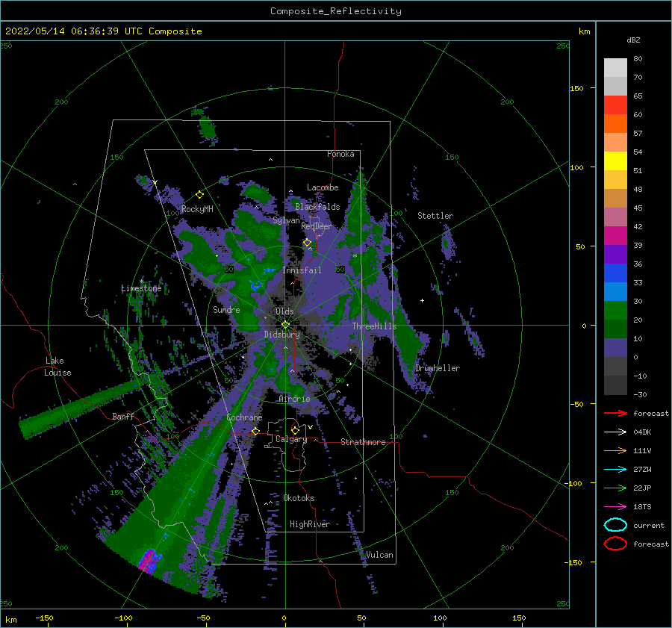Click the -100 tick on bottom axis
The image size is (672, 628).
[123, 618]
